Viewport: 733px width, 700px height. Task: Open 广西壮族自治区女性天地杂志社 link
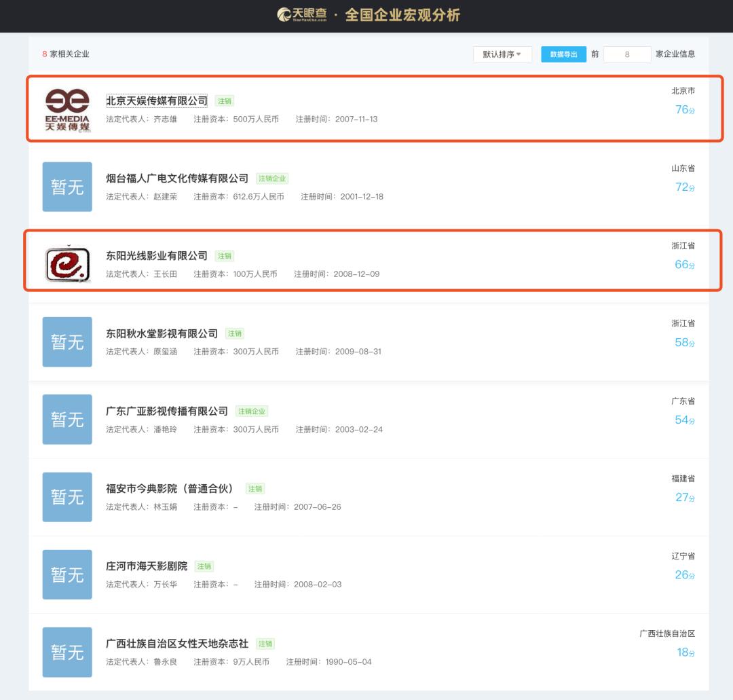[x=177, y=644]
